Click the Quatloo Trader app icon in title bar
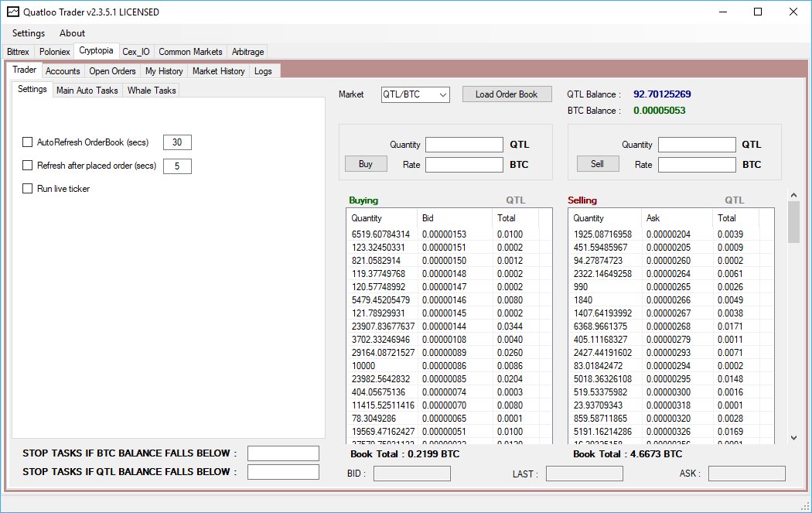812x513 pixels. point(13,12)
